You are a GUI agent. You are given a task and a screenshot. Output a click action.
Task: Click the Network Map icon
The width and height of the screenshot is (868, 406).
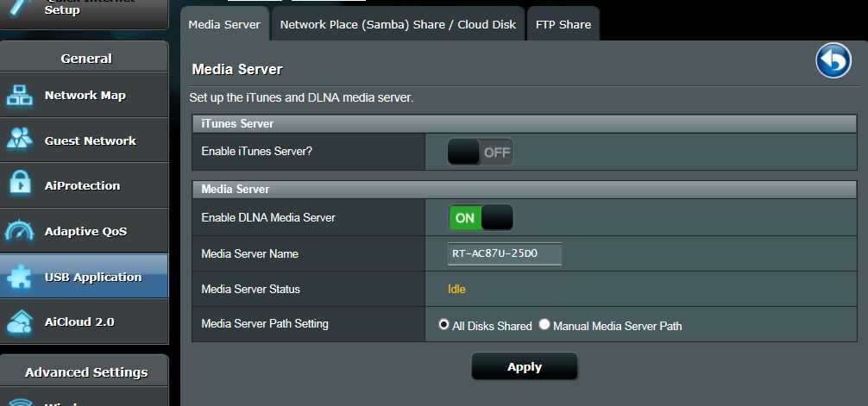pos(19,96)
